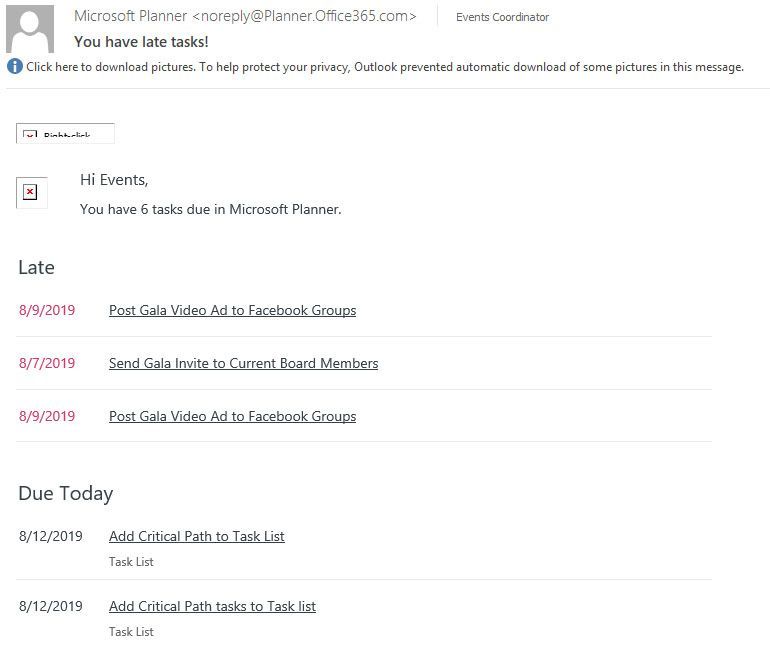The height and width of the screenshot is (650, 770).
Task: Click the Events Coordinator recipient name
Action: click(502, 17)
